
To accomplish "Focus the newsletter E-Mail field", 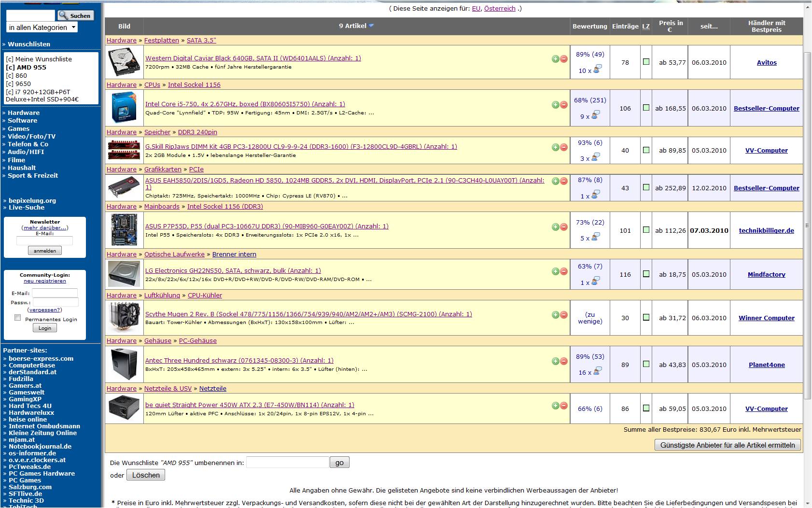I will (x=44, y=240).
